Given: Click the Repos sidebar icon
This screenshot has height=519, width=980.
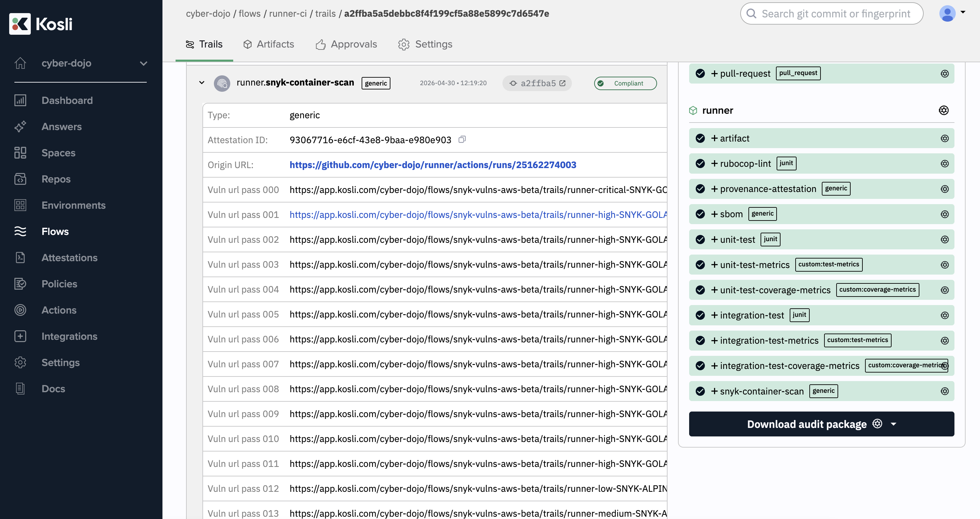Looking at the screenshot, I should pyautogui.click(x=20, y=179).
